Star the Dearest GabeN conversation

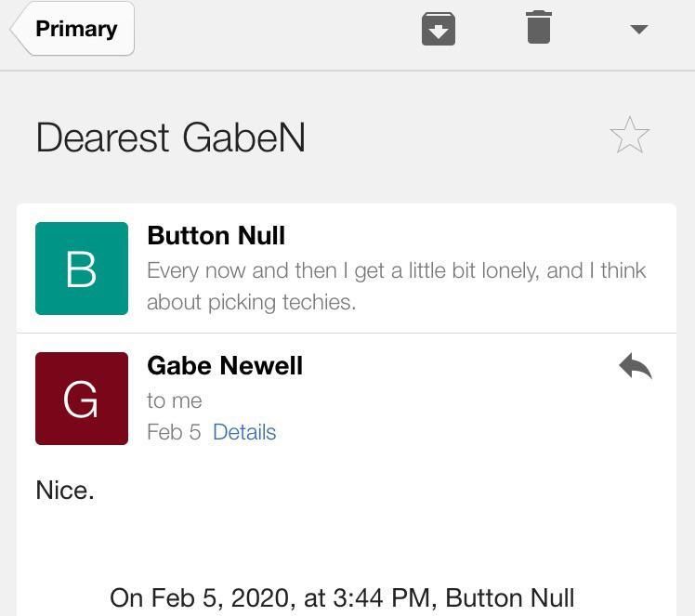click(x=629, y=136)
